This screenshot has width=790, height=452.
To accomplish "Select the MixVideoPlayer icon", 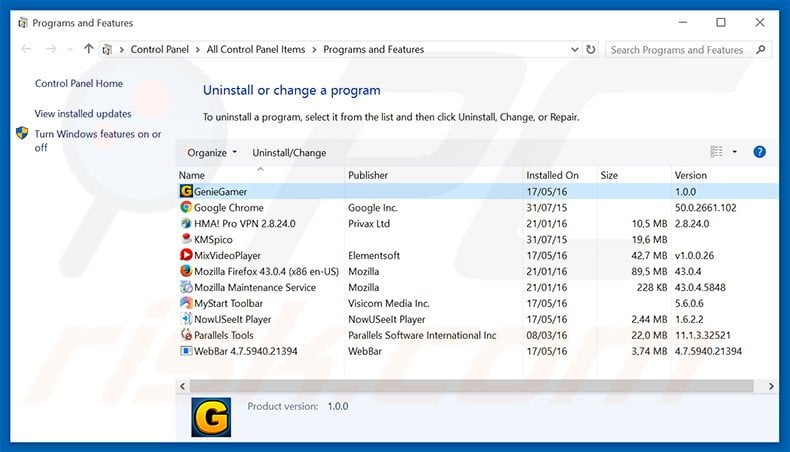I will (x=186, y=255).
